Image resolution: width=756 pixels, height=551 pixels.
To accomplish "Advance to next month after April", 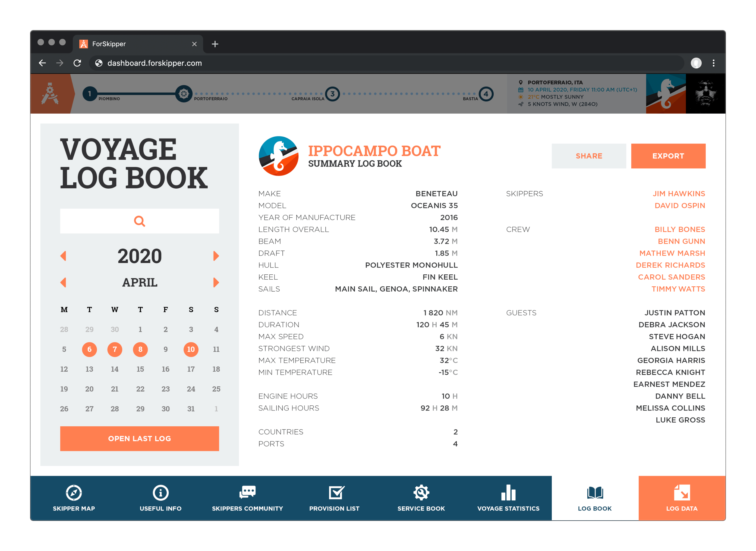I will [x=216, y=283].
